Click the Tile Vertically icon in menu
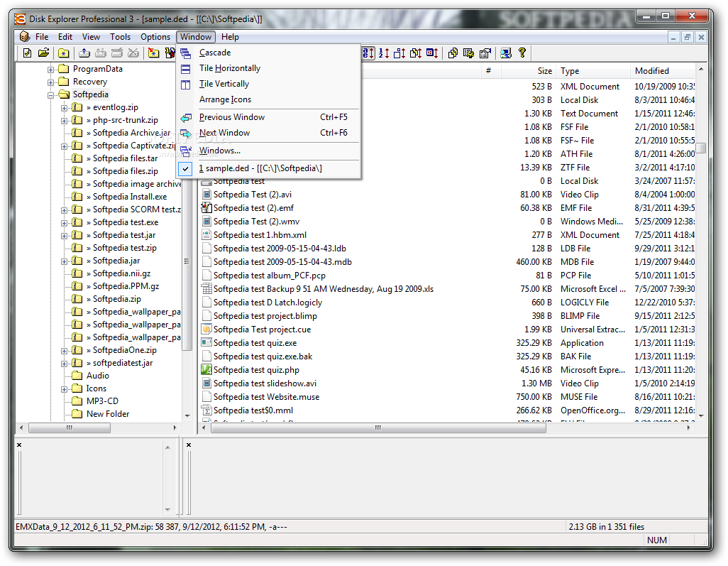 [186, 85]
